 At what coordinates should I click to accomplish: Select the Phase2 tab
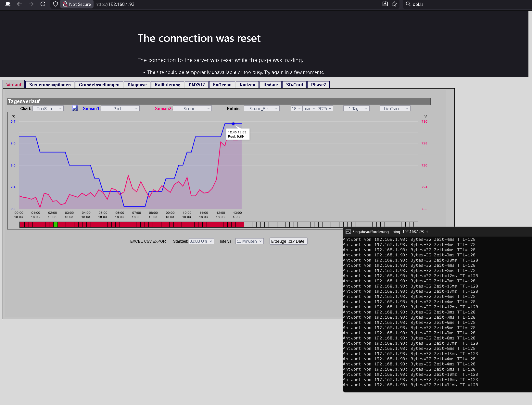tap(319, 85)
